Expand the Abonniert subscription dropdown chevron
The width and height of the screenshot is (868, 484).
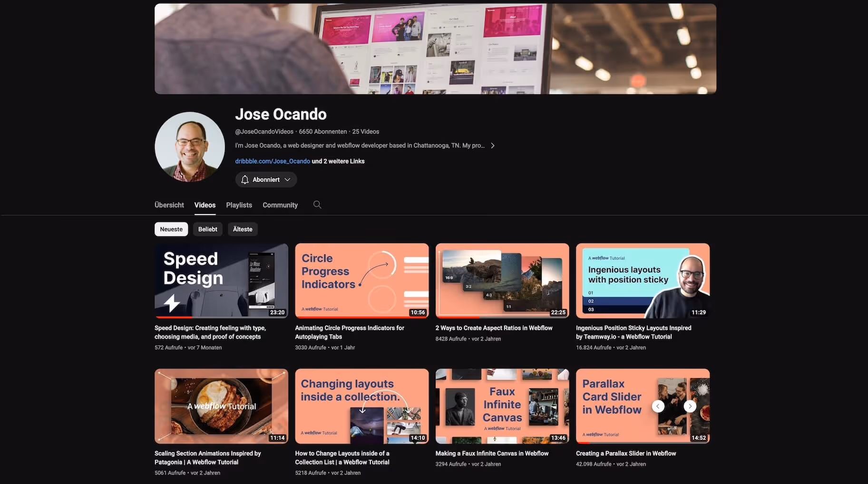tap(287, 180)
